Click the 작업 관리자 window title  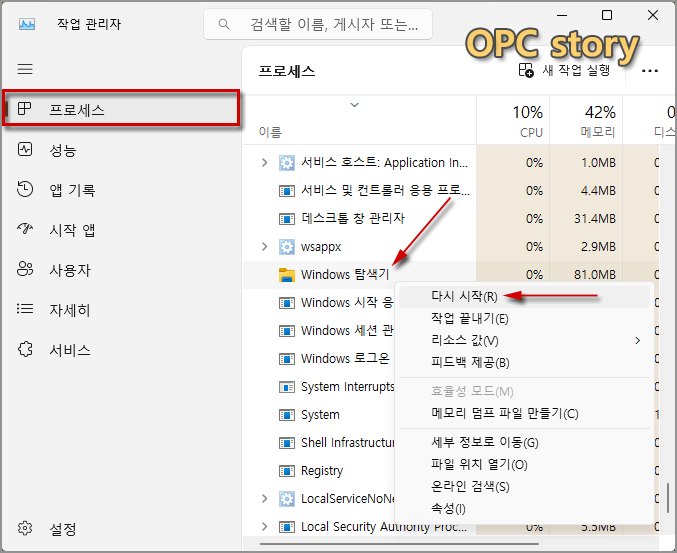pos(89,24)
